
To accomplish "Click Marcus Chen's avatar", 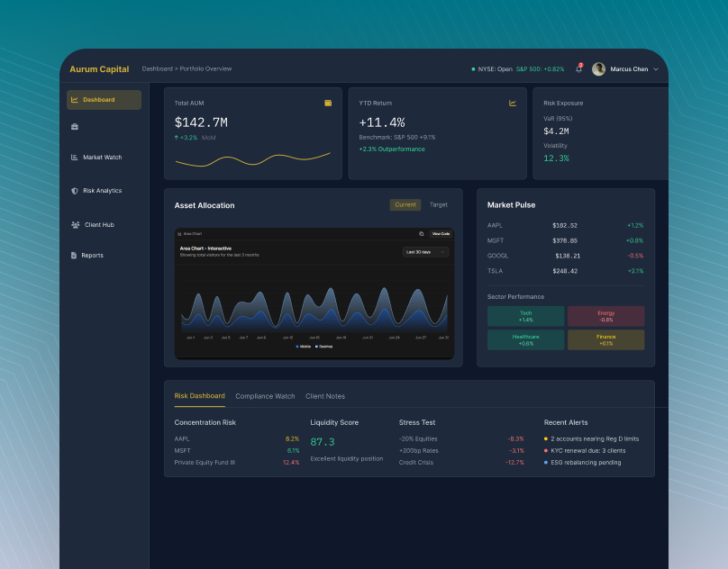I will click(x=598, y=69).
